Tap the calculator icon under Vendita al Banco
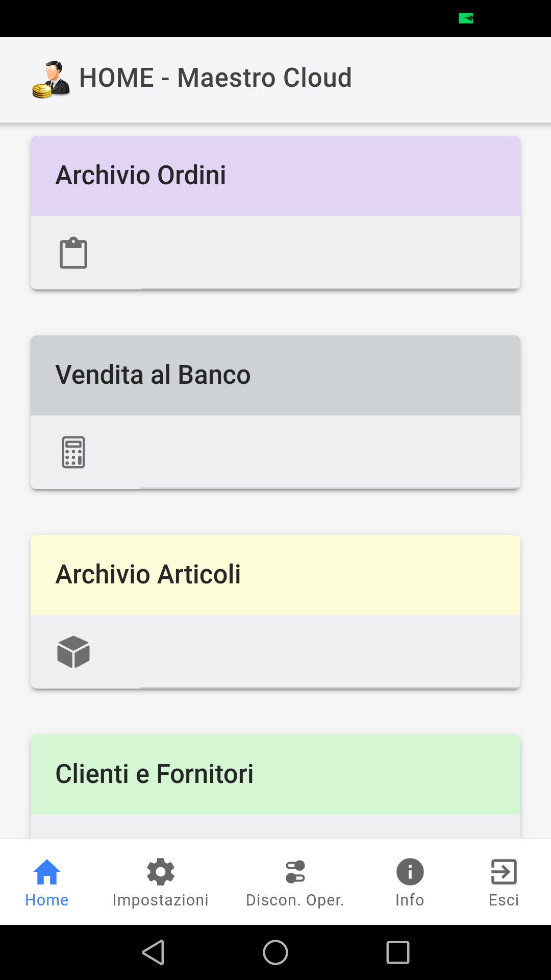551x980 pixels. pos(73,452)
